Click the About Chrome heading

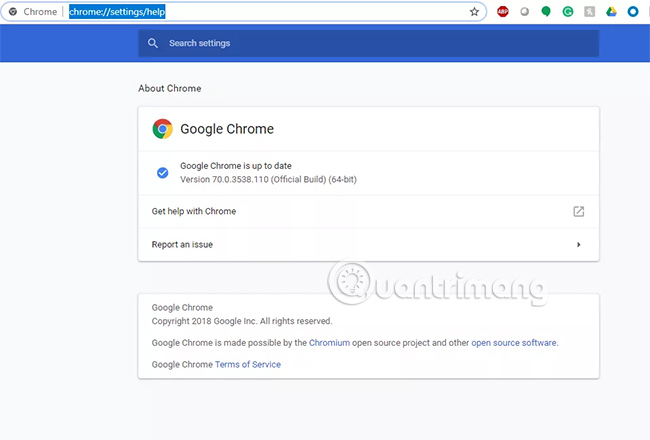click(x=170, y=88)
